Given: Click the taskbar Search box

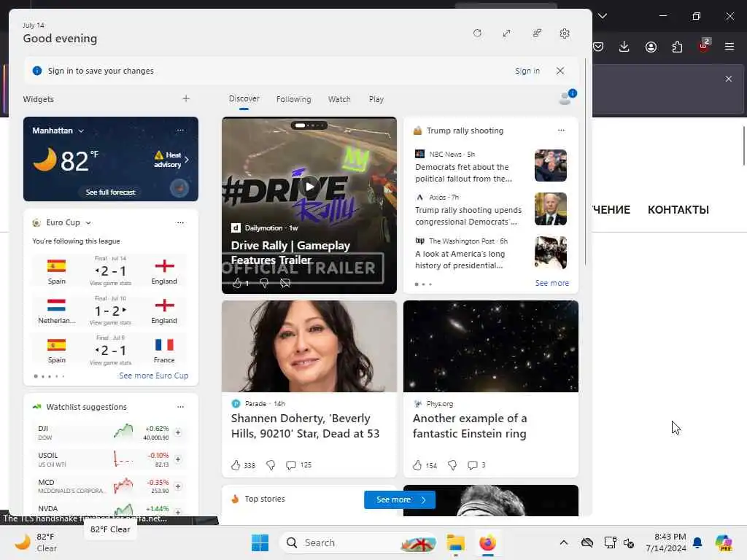Looking at the screenshot, I should coord(360,542).
